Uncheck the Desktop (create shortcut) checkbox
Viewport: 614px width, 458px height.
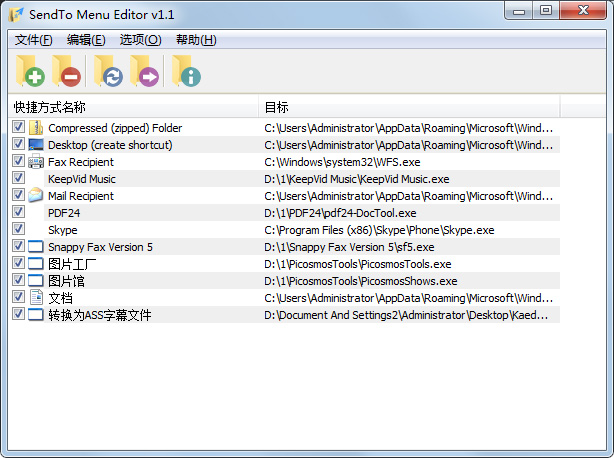pyautogui.click(x=18, y=144)
